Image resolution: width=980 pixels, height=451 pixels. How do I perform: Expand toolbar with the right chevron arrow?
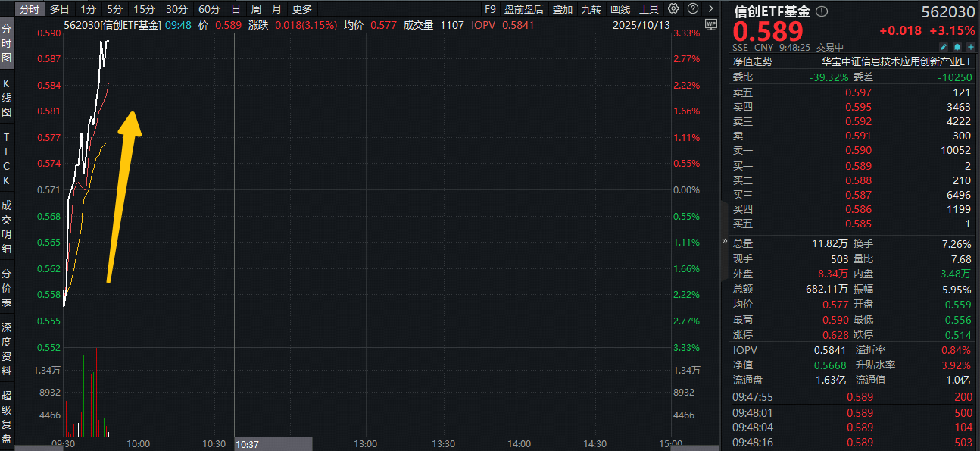coord(710,9)
